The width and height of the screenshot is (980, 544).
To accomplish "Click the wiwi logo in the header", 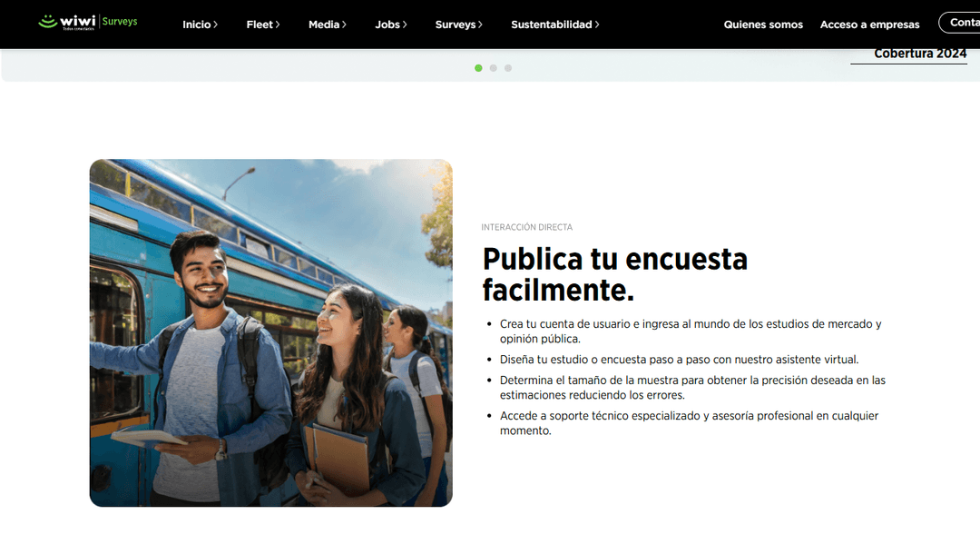I will coord(67,22).
